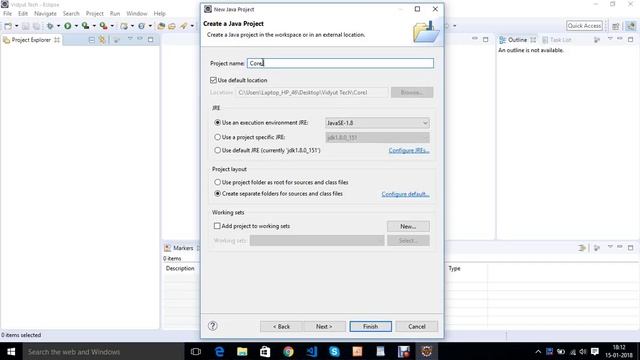Open the File menu

point(7,13)
